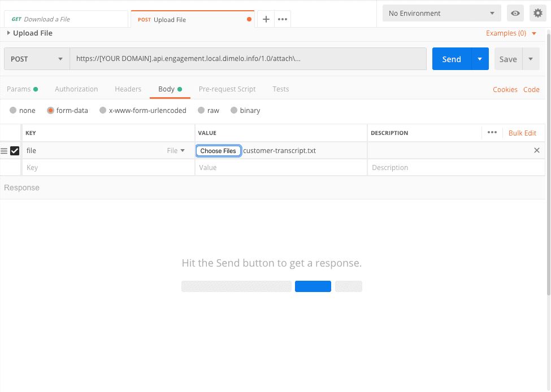The width and height of the screenshot is (551, 392).
Task: Select the binary body type radio
Action: click(x=234, y=111)
